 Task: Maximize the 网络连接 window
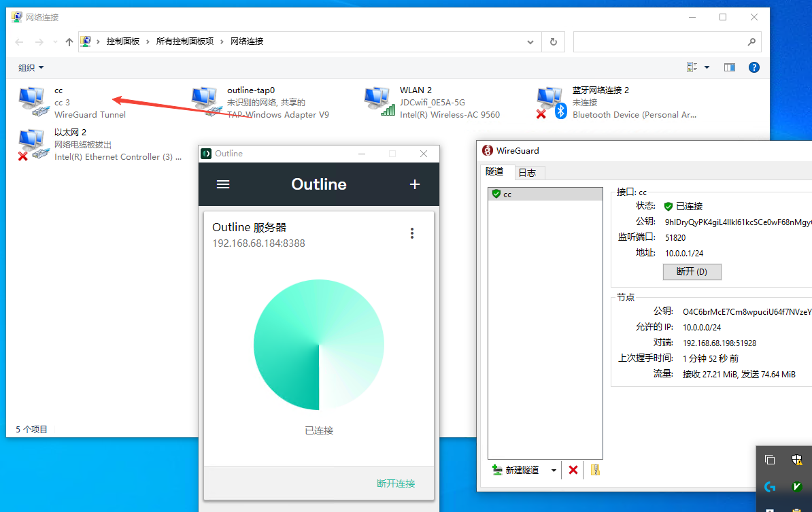(723, 17)
